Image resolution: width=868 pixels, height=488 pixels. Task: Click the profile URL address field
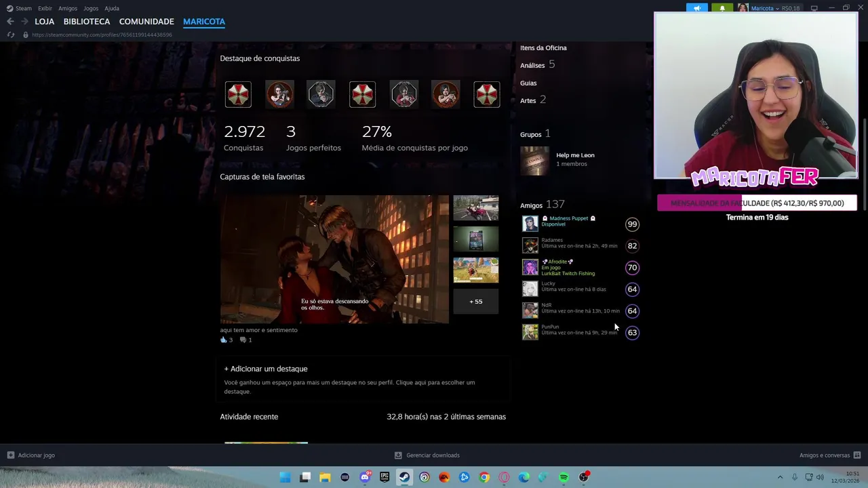pos(102,35)
